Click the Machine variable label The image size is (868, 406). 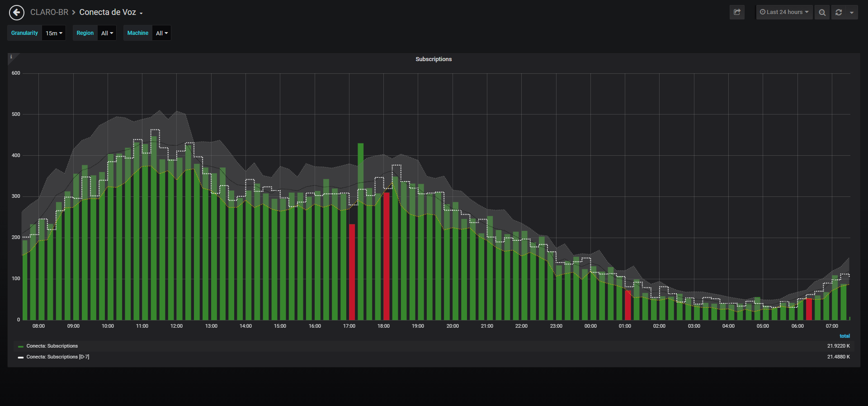pos(138,33)
